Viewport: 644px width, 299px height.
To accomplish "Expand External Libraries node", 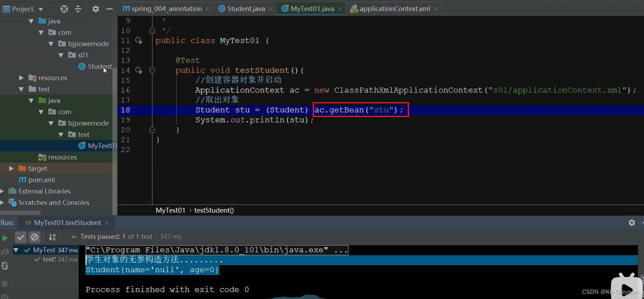I will click(x=2, y=191).
